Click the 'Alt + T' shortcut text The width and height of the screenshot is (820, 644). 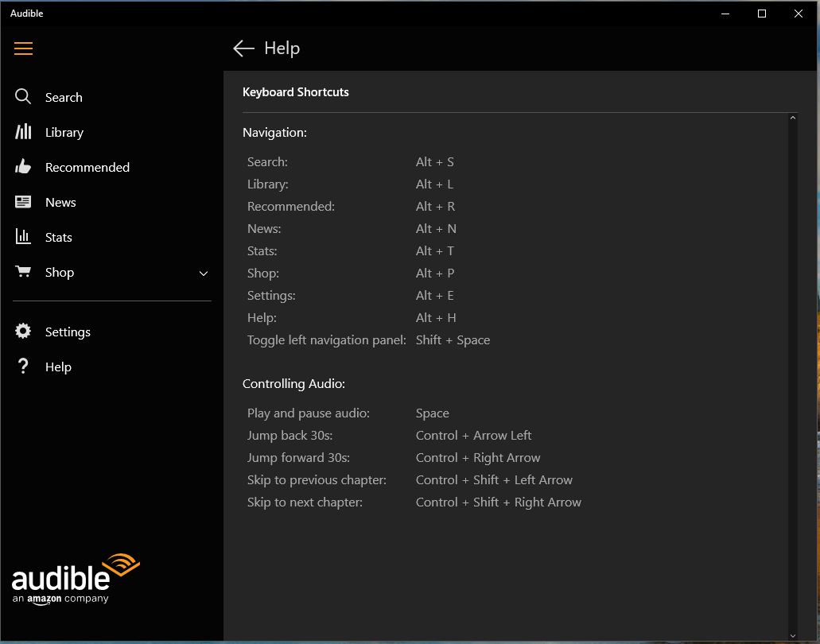(434, 251)
